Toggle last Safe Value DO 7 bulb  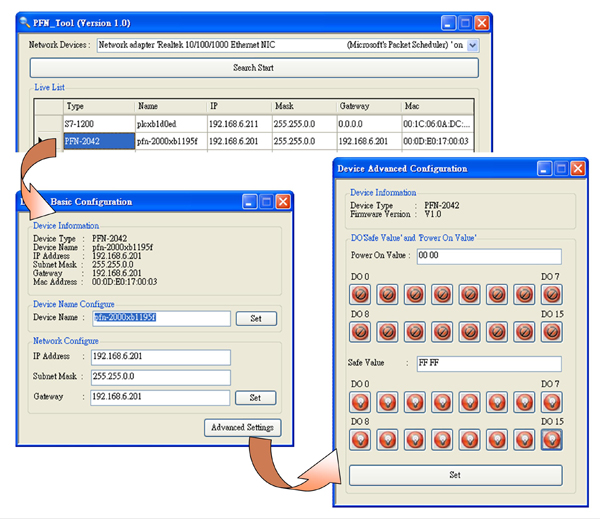[552, 402]
